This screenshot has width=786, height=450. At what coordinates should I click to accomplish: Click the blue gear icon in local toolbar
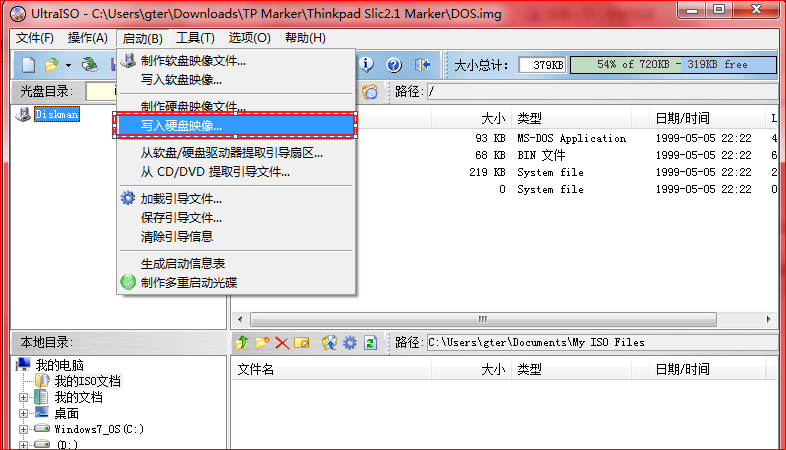pos(349,343)
